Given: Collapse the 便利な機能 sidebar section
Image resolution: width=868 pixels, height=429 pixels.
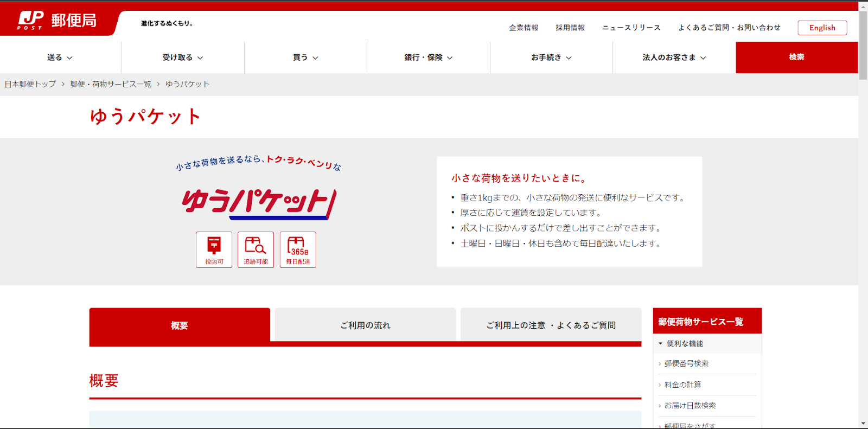Looking at the screenshot, I should 707,343.
